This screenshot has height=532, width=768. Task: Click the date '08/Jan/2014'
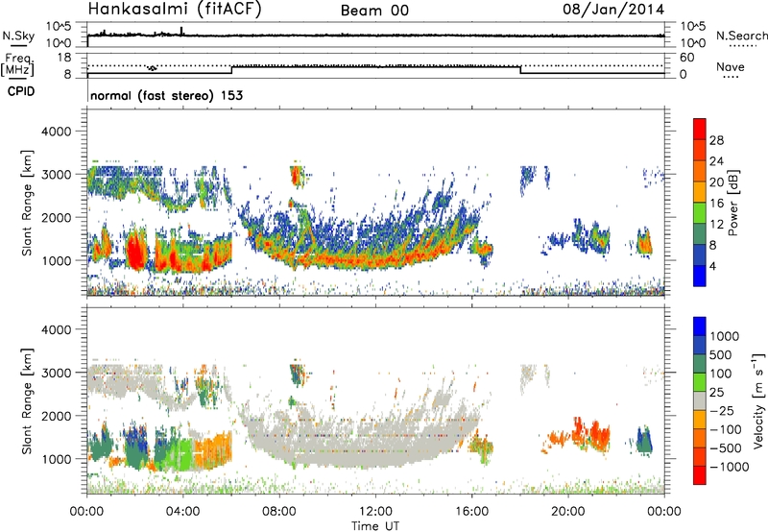click(613, 10)
